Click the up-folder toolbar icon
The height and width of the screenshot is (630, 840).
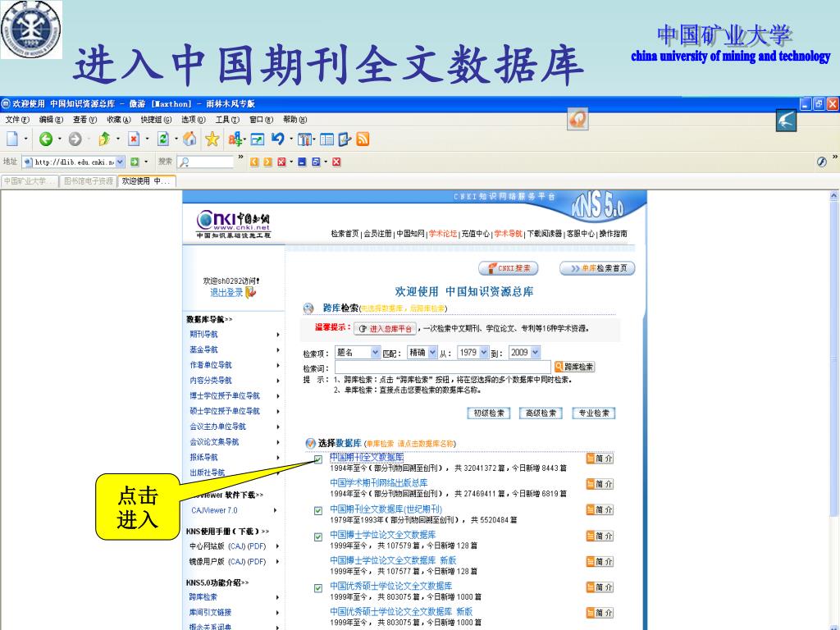(x=104, y=139)
